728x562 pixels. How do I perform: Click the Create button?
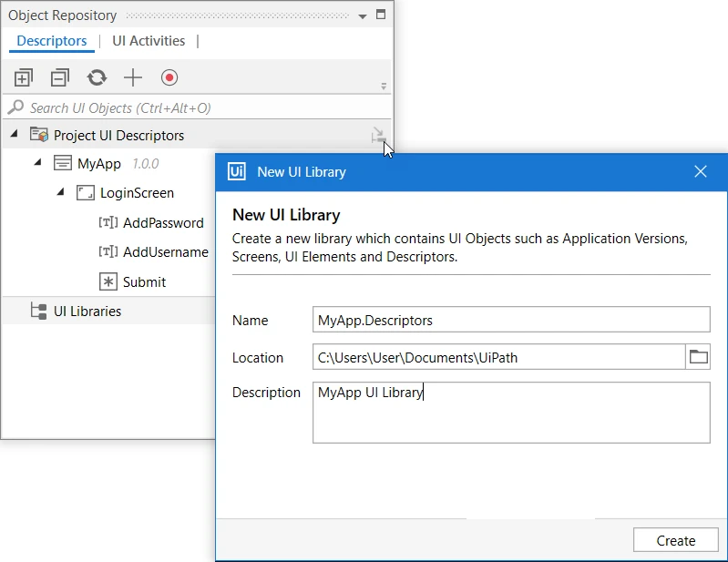coord(675,540)
